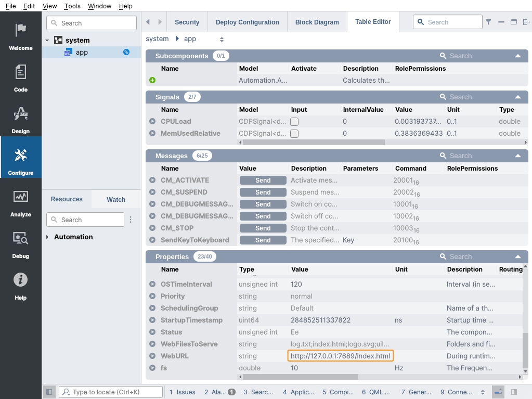
Task: Toggle the left sidebar visibility button
Action: (48, 392)
